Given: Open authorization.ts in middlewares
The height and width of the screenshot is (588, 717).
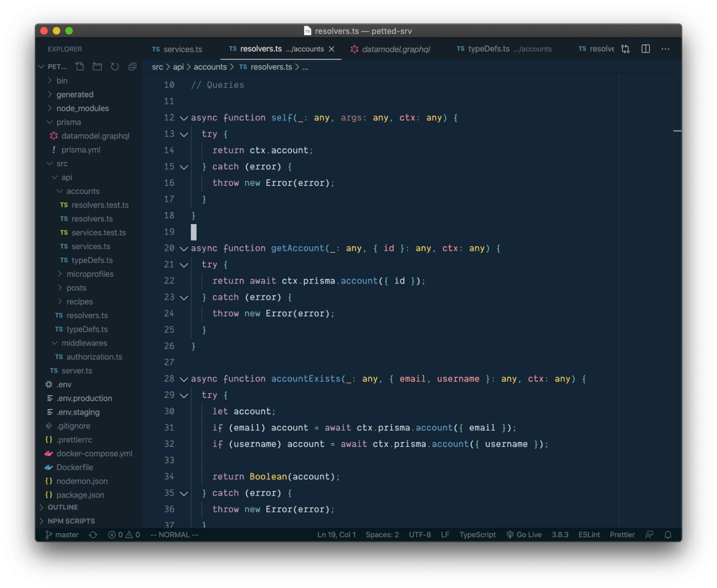Looking at the screenshot, I should [x=89, y=357].
